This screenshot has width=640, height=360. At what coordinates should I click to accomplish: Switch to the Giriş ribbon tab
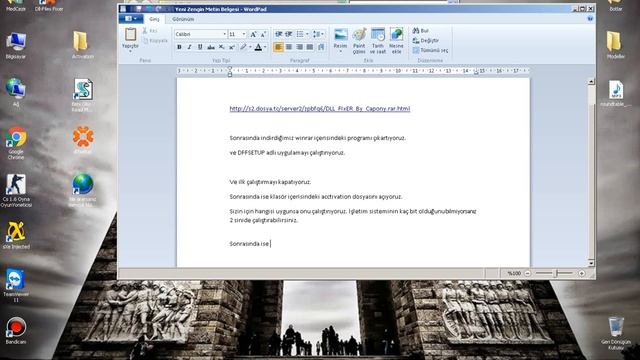point(154,19)
